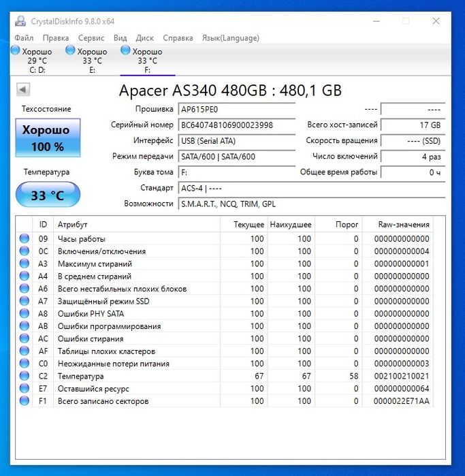This screenshot has width=465, height=476.
Task: Select the C: D: disk tab
Action: [x=37, y=61]
